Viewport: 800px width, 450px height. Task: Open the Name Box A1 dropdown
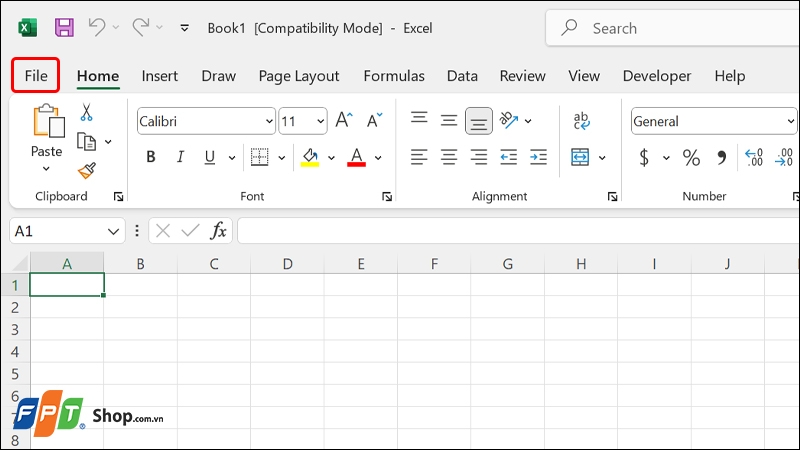pos(113,231)
